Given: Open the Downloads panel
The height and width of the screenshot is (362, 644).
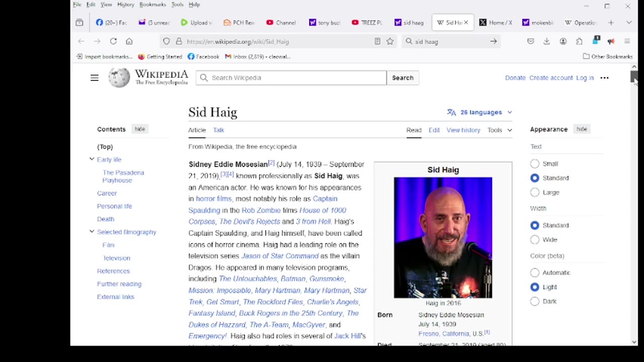Looking at the screenshot, I should click(x=546, y=42).
